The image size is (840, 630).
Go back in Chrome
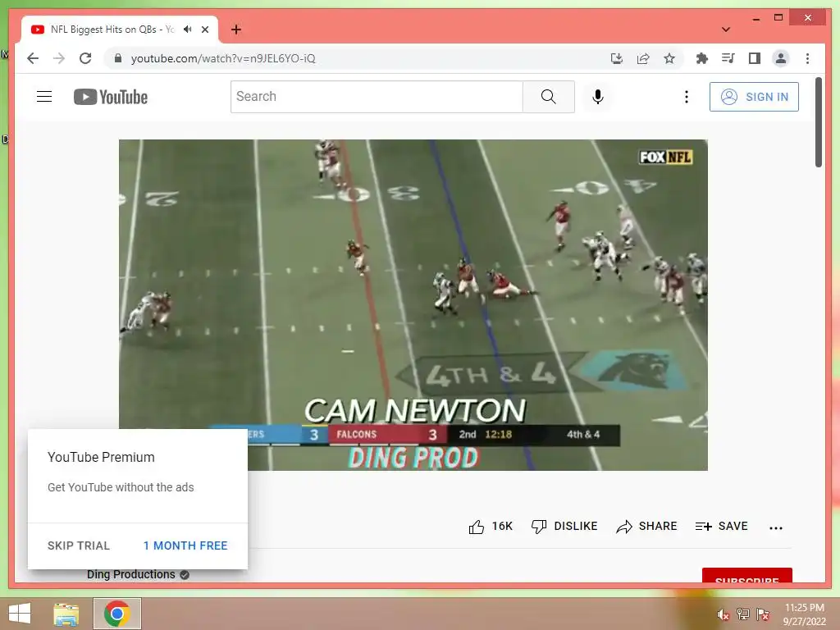tap(33, 58)
